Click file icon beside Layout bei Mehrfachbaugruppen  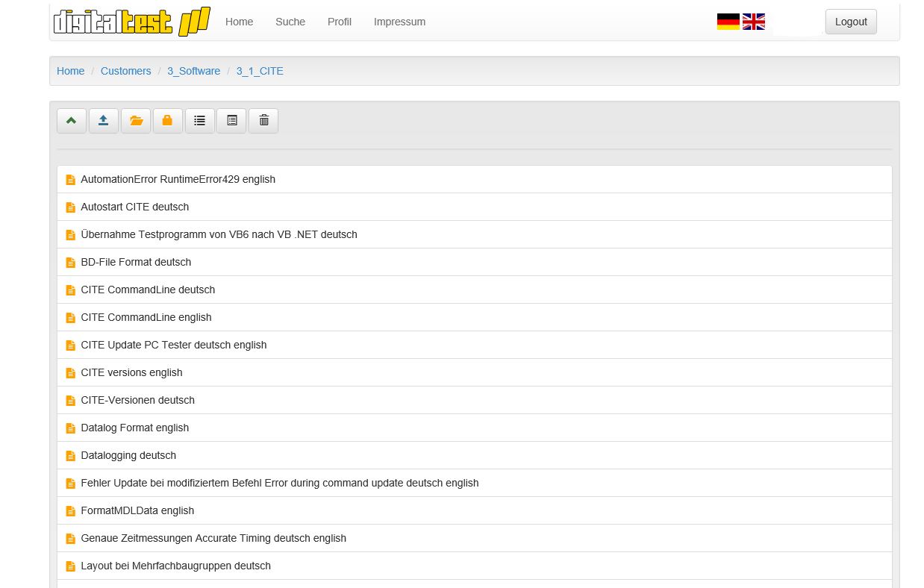(71, 566)
